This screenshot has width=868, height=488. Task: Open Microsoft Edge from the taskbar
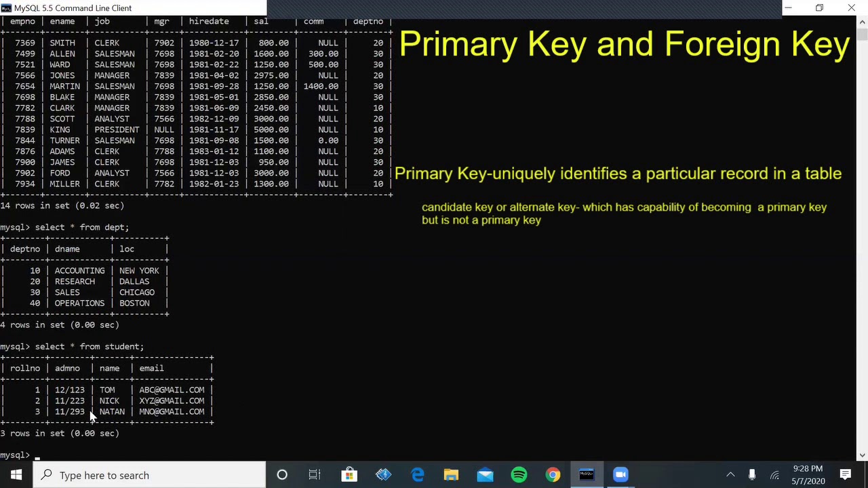pos(417,475)
